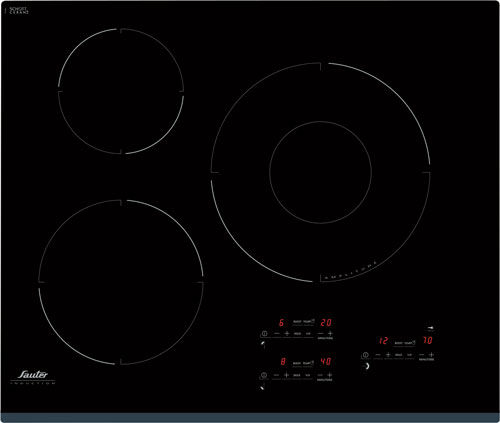
Task: Increase power level of the zone showing 12
Action: click(388, 355)
